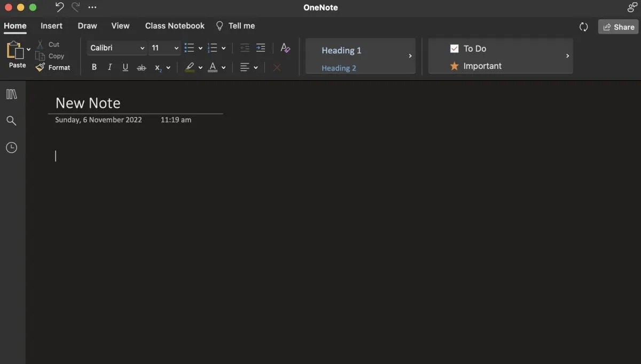This screenshot has width=641, height=364.
Task: Open the numbered list dropdown arrow
Action: tap(222, 48)
